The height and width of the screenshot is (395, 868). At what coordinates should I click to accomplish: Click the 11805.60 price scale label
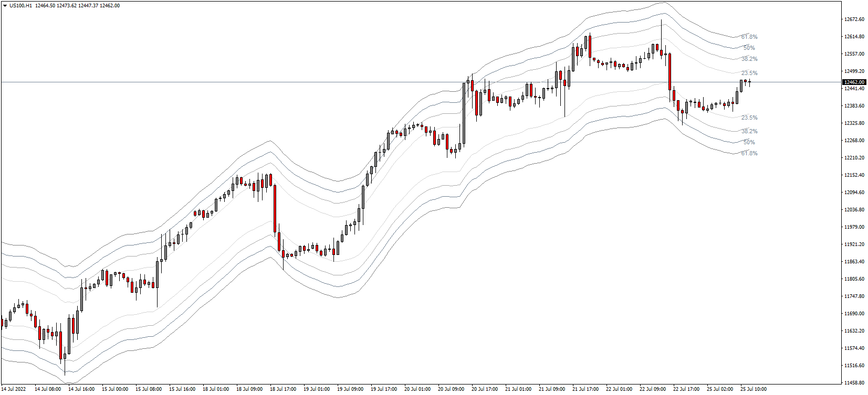pyautogui.click(x=854, y=279)
